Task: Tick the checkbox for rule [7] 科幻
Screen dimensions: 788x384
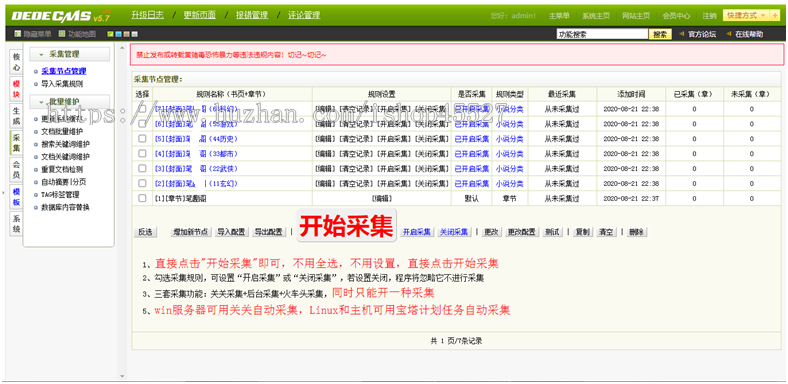Action: [142, 109]
